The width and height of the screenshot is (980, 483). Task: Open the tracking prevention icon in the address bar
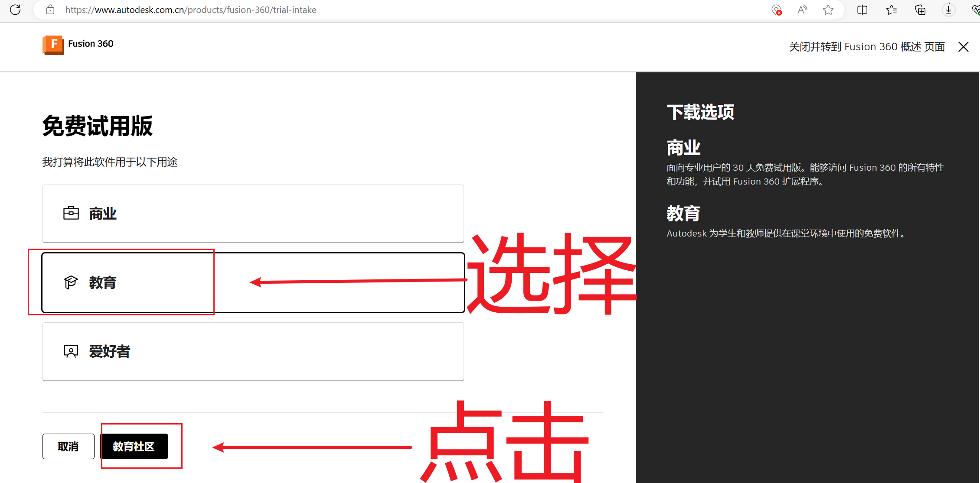777,10
